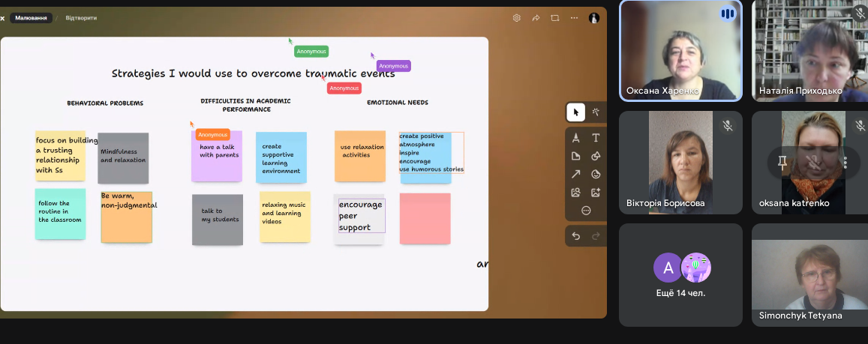This screenshot has width=868, height=344.
Task: Select the Text tool
Action: 596,138
